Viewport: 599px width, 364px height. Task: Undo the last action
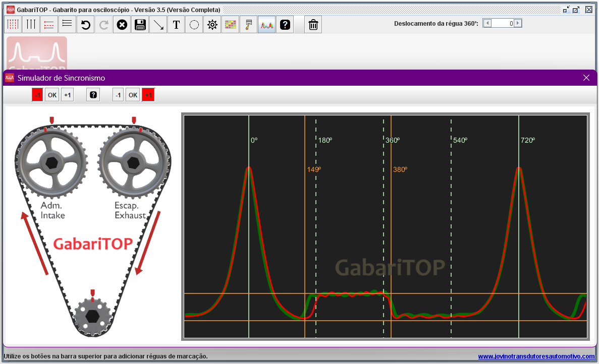click(86, 25)
